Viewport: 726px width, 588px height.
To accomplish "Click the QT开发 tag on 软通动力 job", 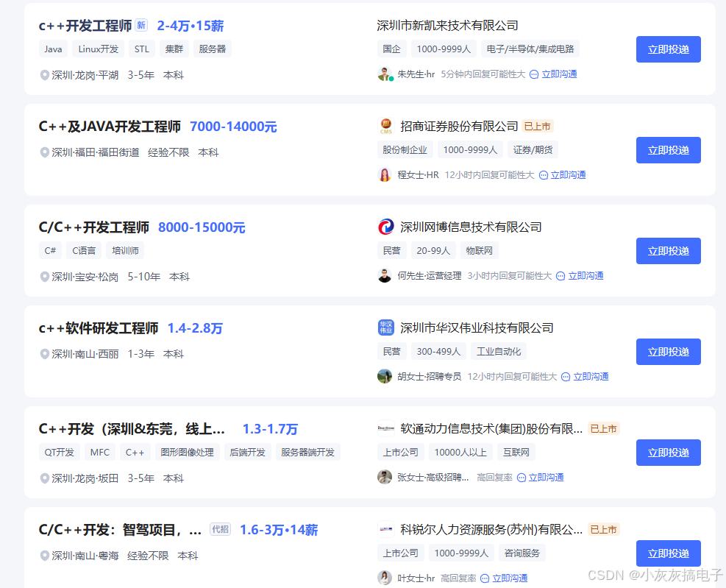I will click(59, 452).
